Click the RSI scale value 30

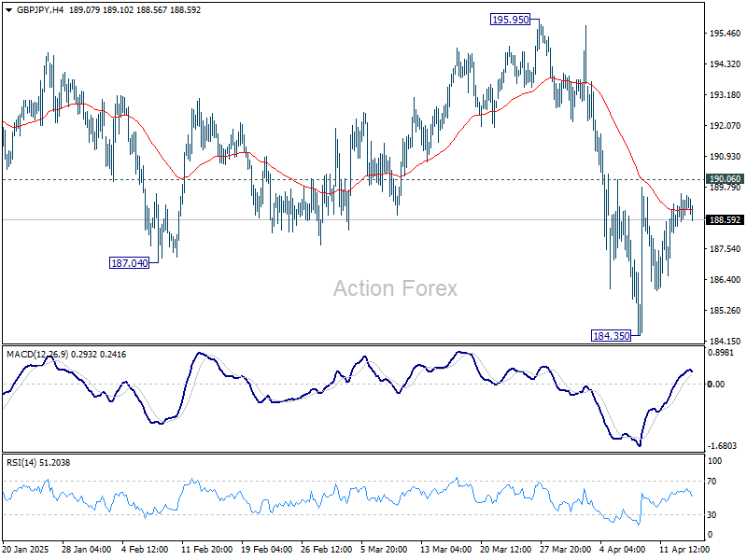coord(712,515)
